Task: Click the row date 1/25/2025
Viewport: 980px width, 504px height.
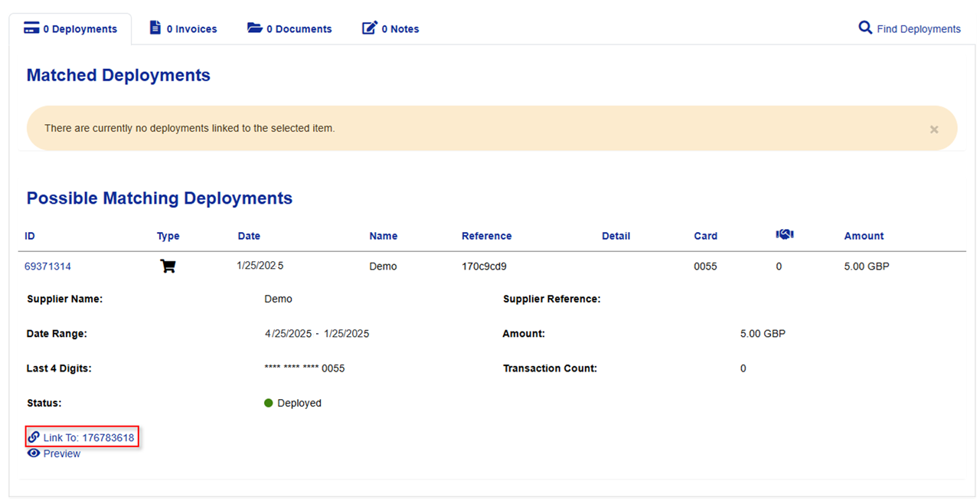Action: [260, 266]
